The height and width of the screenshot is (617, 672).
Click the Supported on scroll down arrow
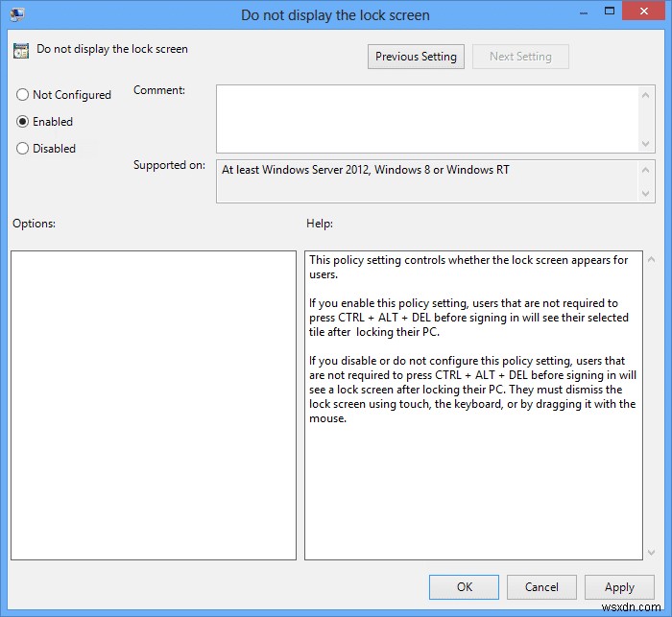pyautogui.click(x=646, y=194)
